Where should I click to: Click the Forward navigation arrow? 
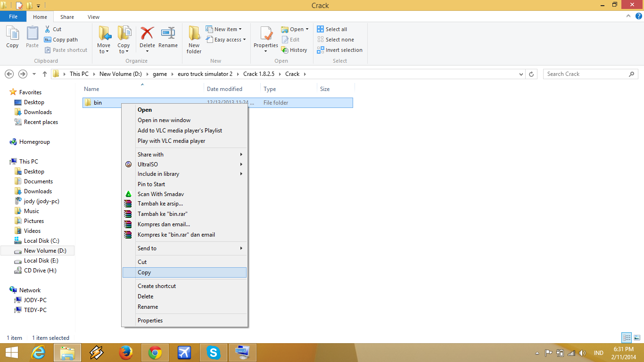22,74
